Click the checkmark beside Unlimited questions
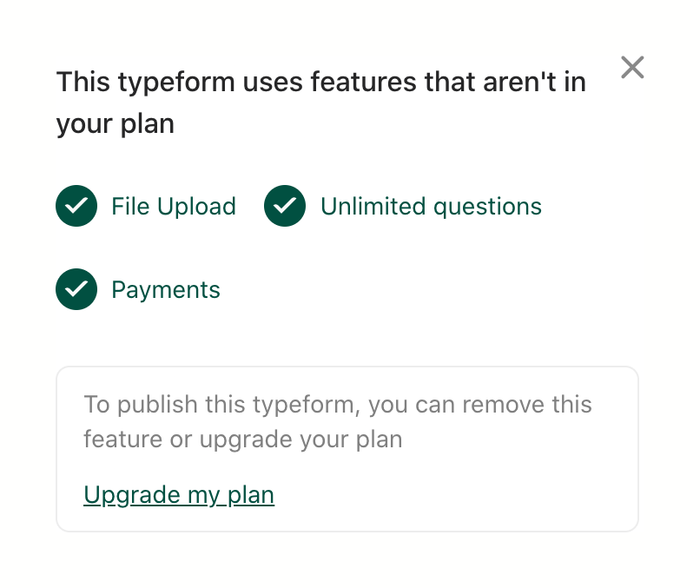The width and height of the screenshot is (700, 588). point(285,206)
